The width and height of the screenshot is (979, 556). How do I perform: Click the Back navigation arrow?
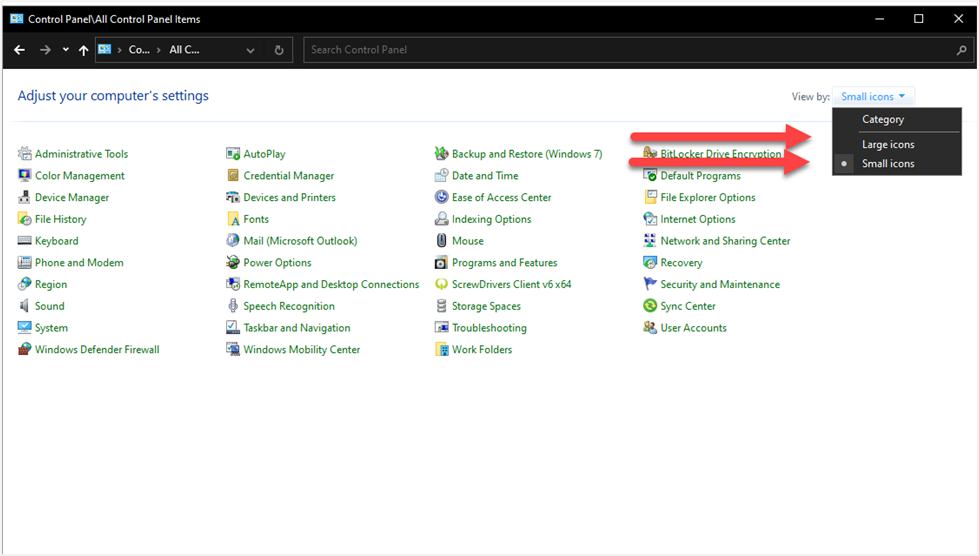19,50
